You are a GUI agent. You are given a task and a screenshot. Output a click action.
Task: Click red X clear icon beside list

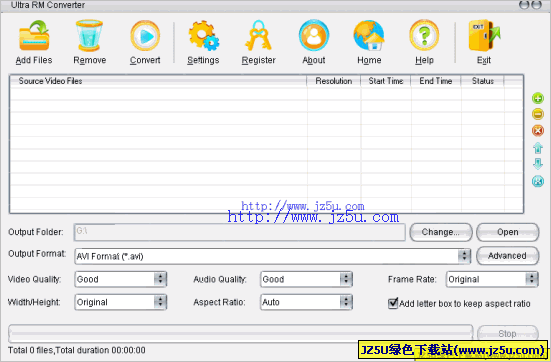(x=538, y=130)
